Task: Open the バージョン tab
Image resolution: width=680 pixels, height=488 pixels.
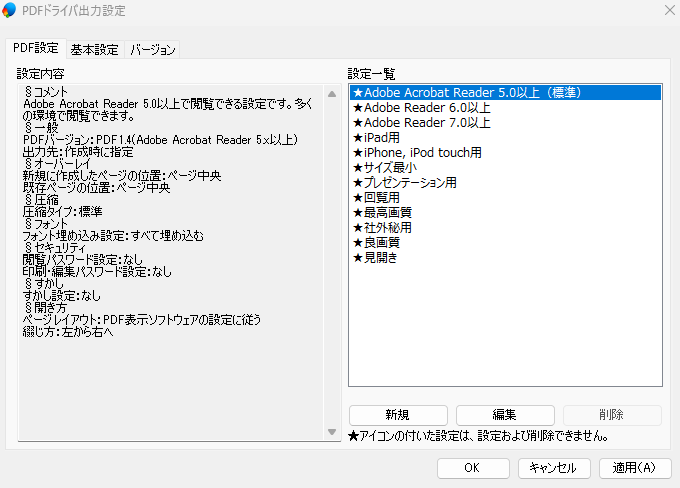Action: tap(153, 49)
